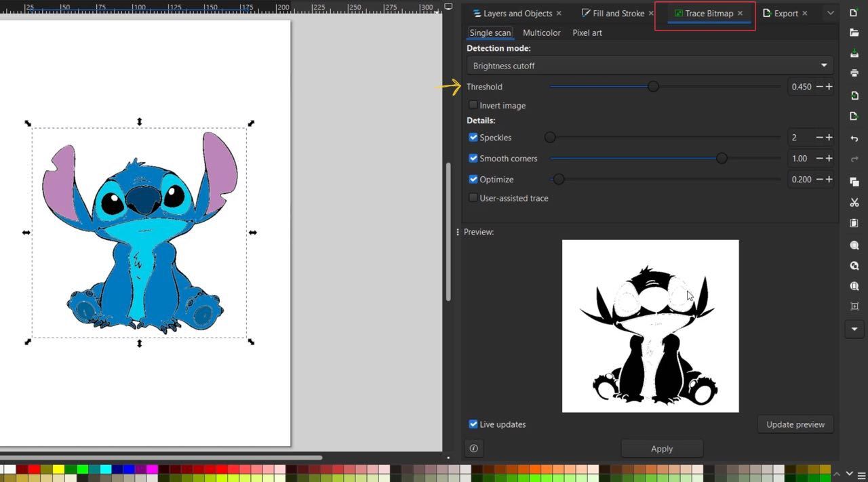Toggle the Smooth corners checkbox

click(x=473, y=158)
